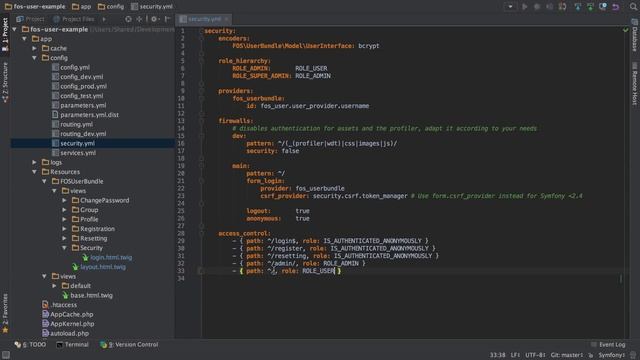Image resolution: width=640 pixels, height=360 pixels.
Task: Open the run configuration dropdown
Action: coord(510,7)
